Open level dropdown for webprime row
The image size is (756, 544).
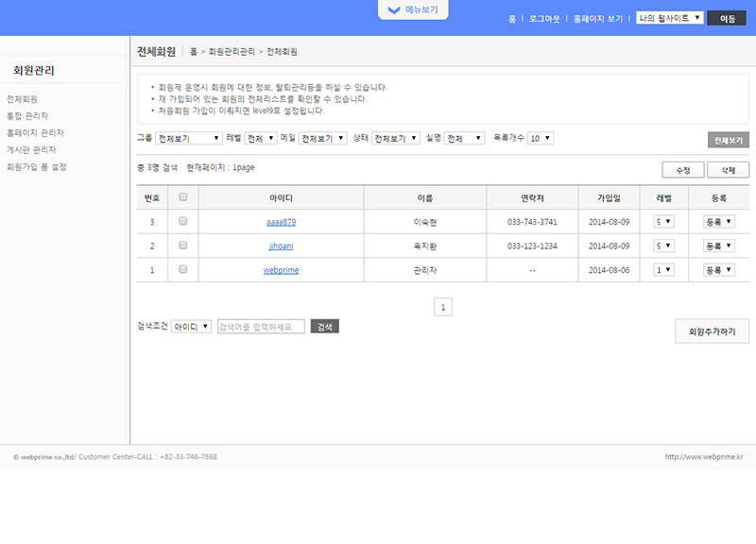[x=664, y=270]
